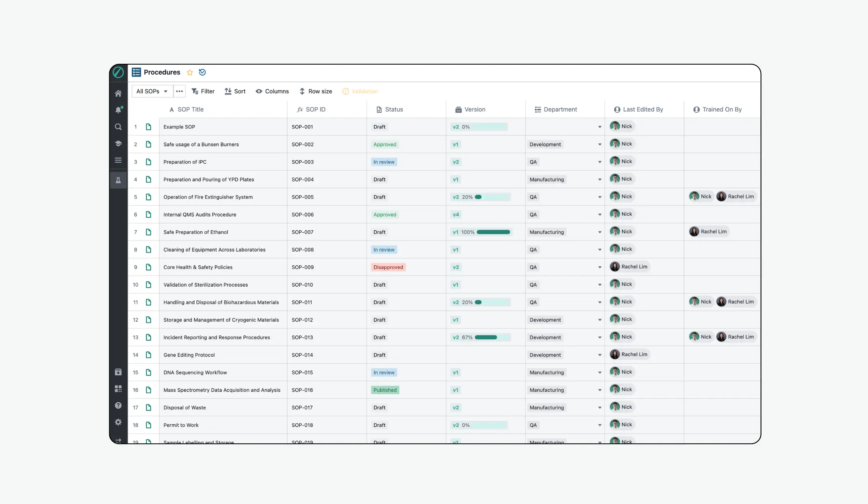Open the three-dots view options menu
Image resolution: width=868 pixels, height=504 pixels.
179,91
